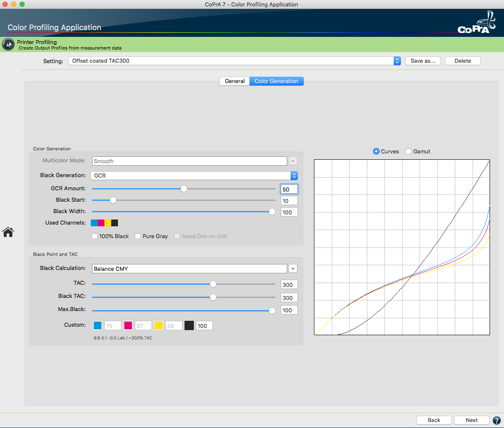504x428 pixels.
Task: Click the Custom black value field showing 100
Action: pyautogui.click(x=204, y=326)
